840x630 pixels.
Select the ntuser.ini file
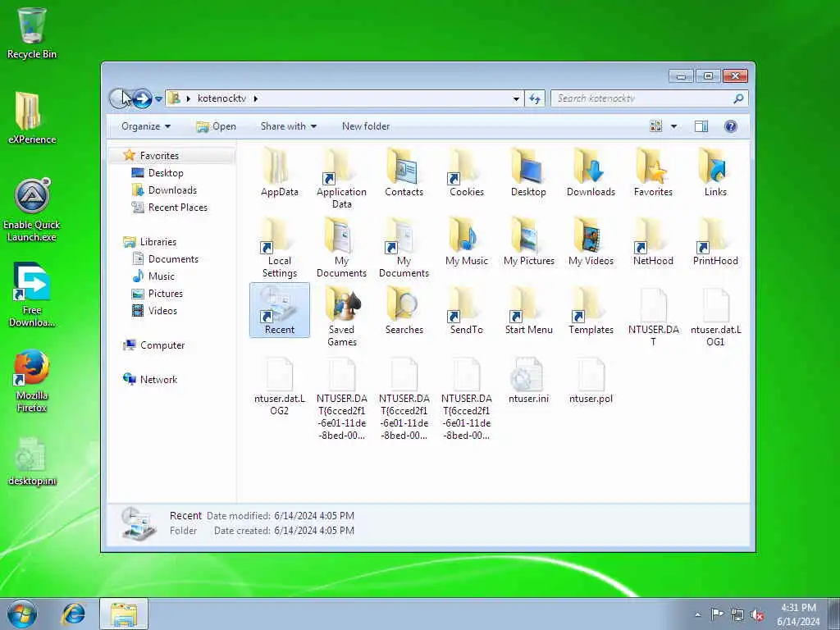[x=528, y=380]
